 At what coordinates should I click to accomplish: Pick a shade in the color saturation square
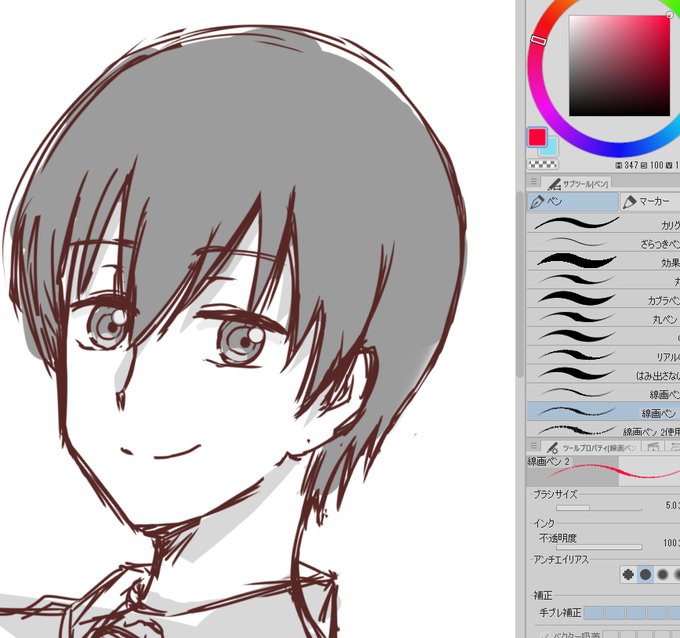(x=619, y=65)
